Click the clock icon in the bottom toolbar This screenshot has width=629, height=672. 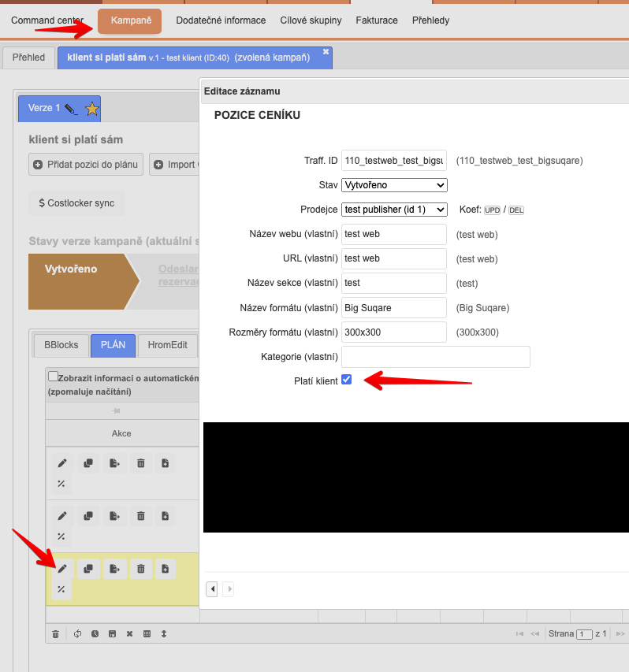[95, 633]
